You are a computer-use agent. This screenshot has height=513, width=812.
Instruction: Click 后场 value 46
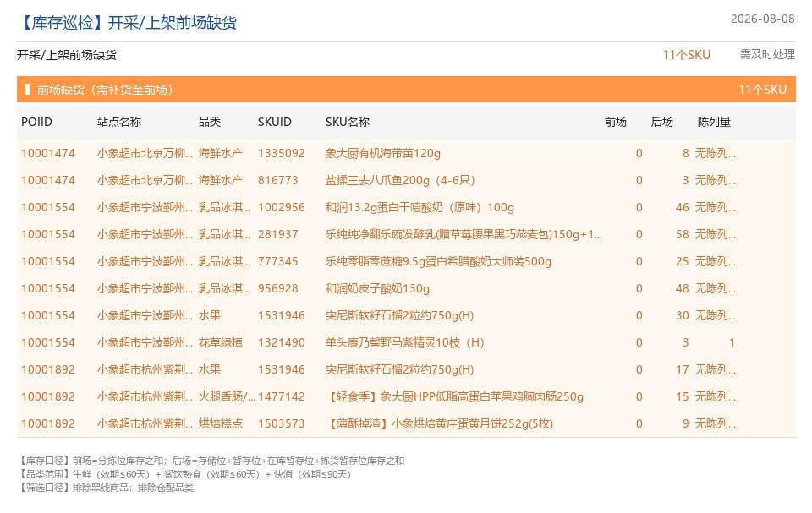(x=682, y=207)
